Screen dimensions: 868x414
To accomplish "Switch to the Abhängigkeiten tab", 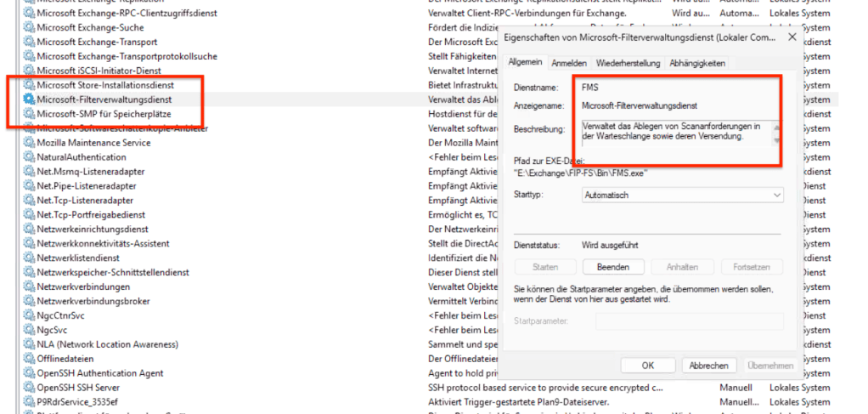I will pos(697,63).
